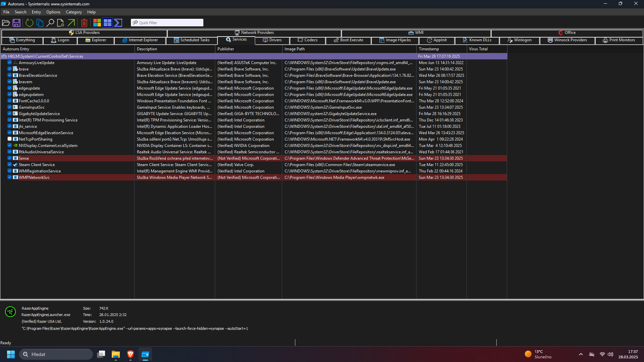Open the weather widget showing 13°C
The height and width of the screenshot is (362, 644).
(538, 354)
